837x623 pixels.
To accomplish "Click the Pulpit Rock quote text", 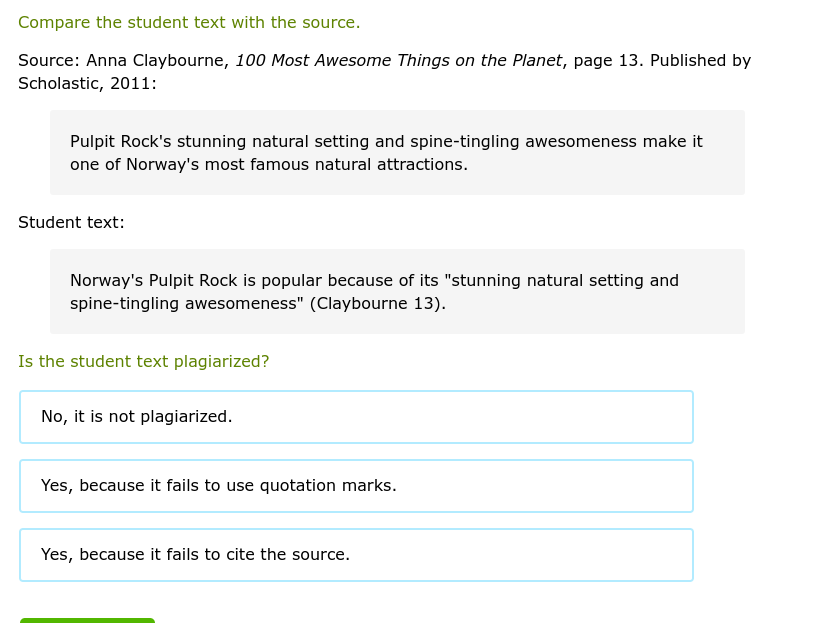I will point(386,152).
